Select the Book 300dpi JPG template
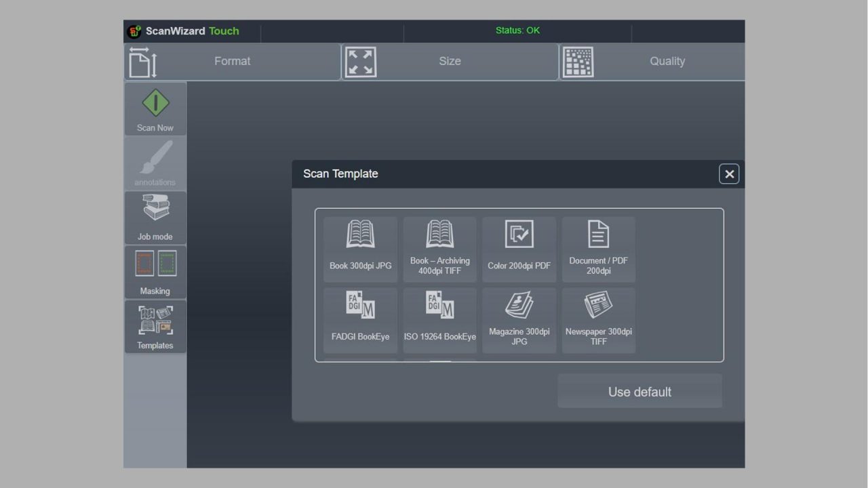Screen dimensions: 868x488 (x=360, y=249)
